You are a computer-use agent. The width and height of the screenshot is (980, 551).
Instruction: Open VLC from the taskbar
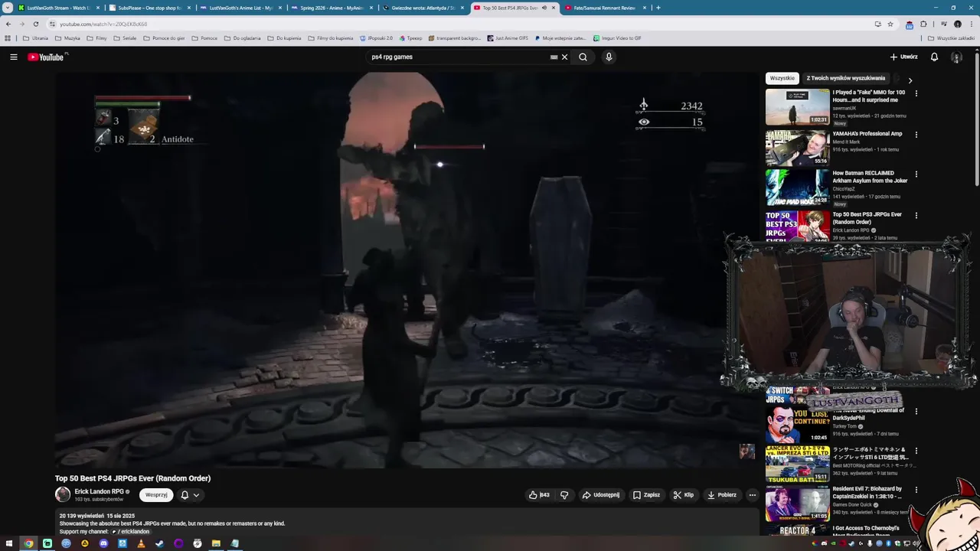pyautogui.click(x=141, y=543)
